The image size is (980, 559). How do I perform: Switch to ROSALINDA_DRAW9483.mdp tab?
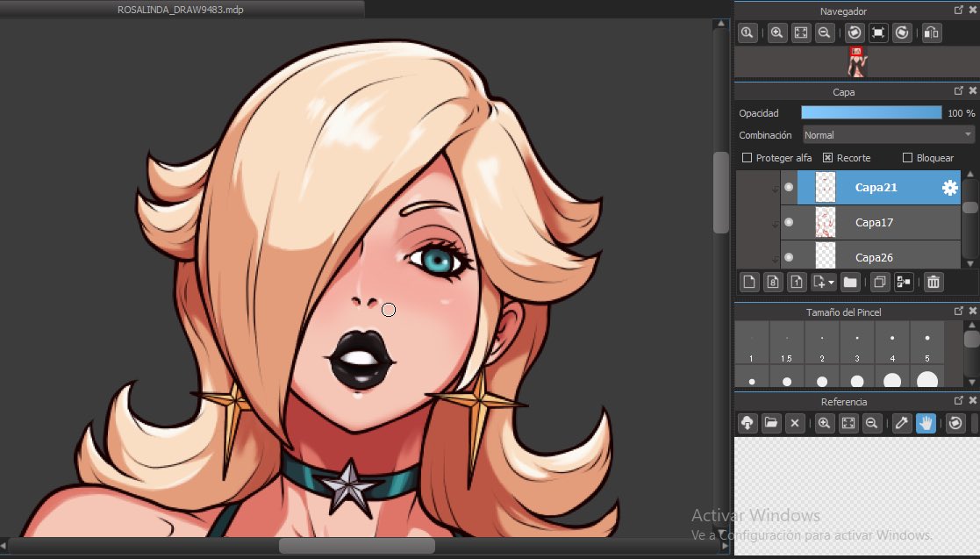pos(181,10)
